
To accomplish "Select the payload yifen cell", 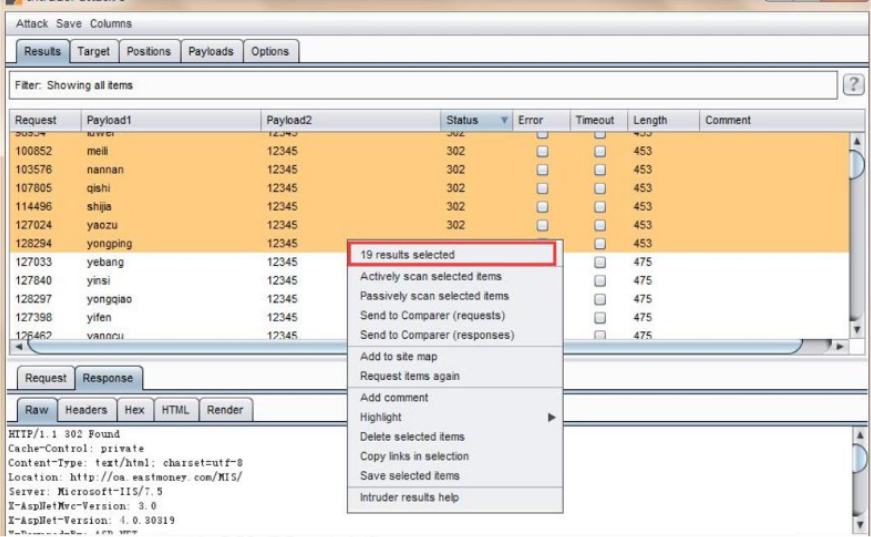I will tap(99, 318).
